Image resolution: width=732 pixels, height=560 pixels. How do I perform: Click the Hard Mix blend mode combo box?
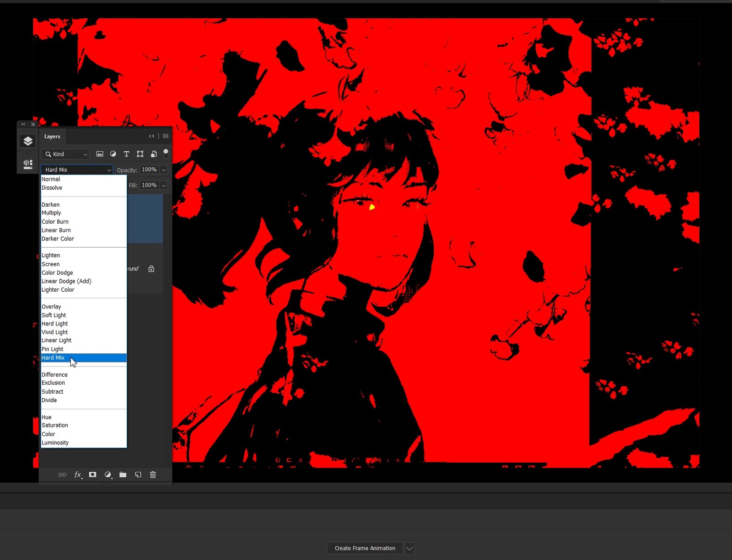pos(77,170)
